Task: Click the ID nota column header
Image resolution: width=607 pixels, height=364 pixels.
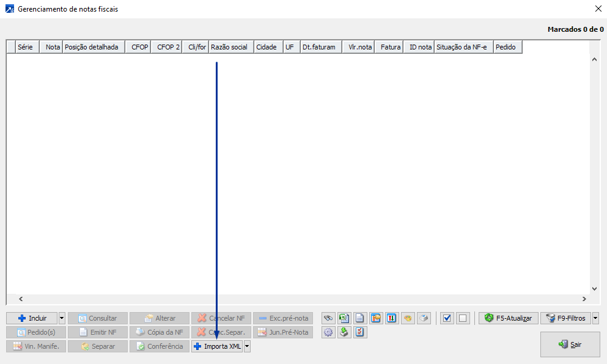Action: (x=419, y=47)
